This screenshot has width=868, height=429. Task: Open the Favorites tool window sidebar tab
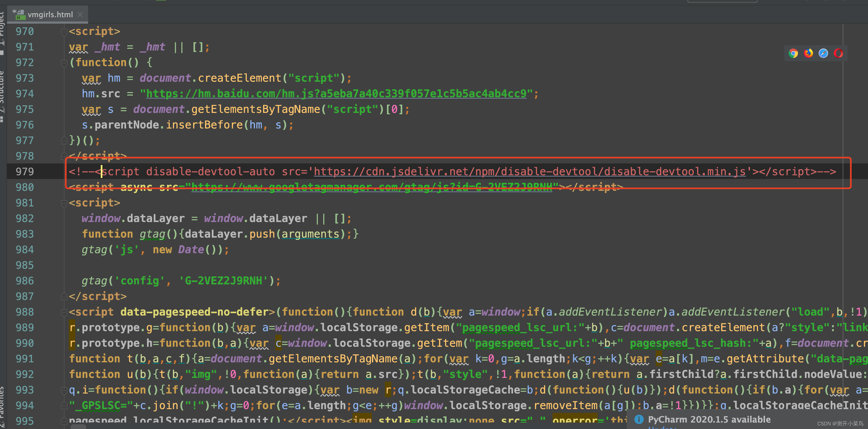tap(2, 406)
